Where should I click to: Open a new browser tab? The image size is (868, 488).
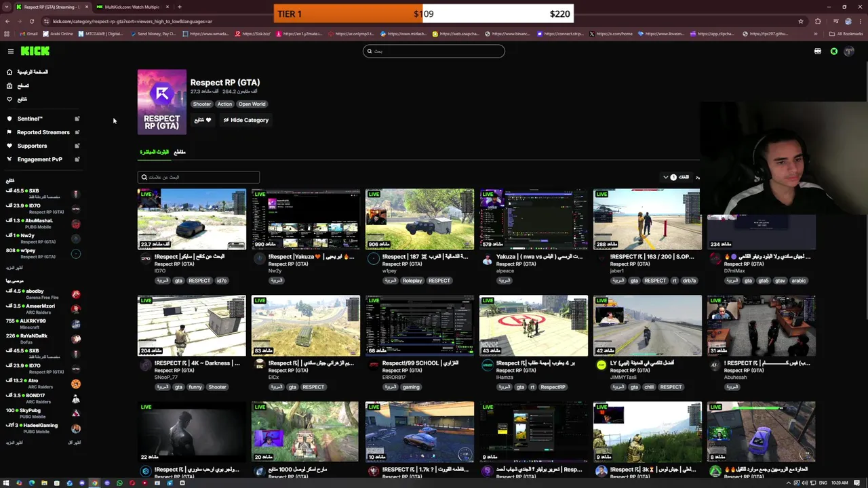pos(179,7)
